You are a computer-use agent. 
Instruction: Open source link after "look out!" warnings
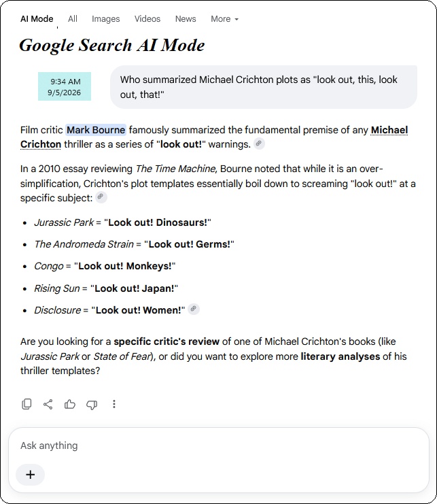pos(259,144)
